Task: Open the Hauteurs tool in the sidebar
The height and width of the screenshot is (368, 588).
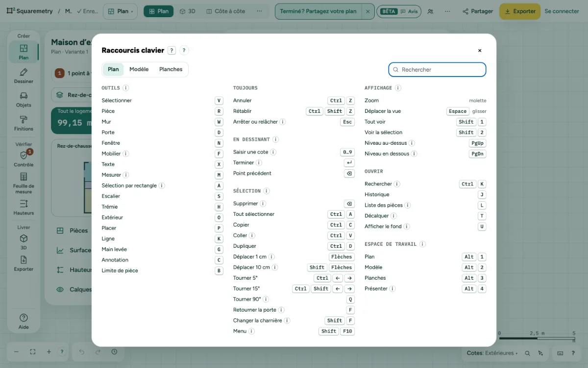Action: point(24,208)
